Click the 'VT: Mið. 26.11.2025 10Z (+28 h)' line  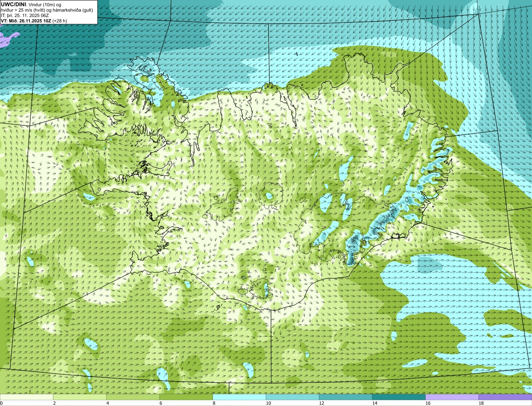(x=34, y=21)
